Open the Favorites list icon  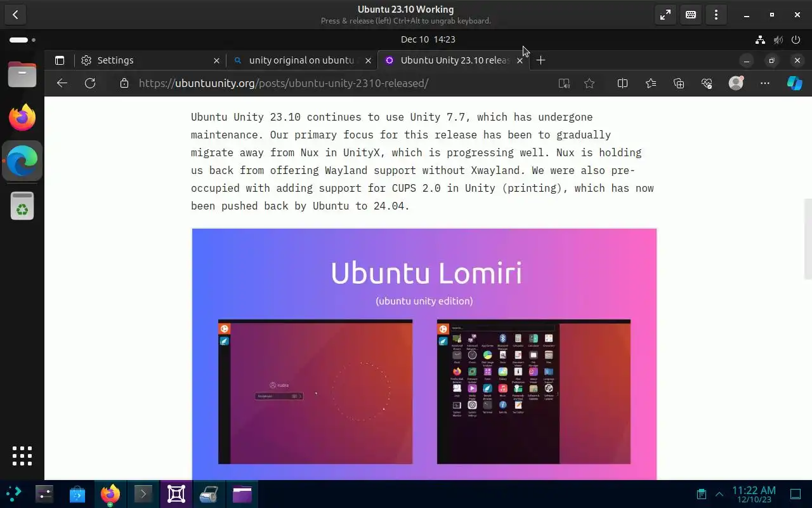pos(651,83)
